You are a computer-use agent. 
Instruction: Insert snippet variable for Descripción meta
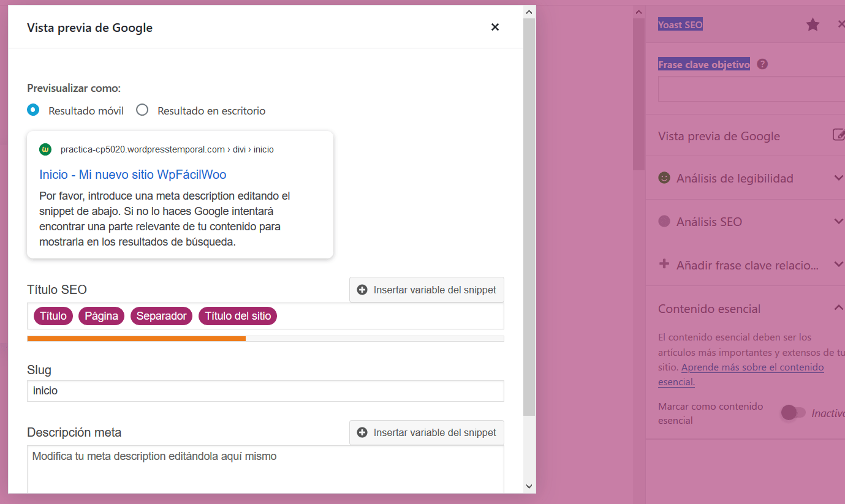426,432
